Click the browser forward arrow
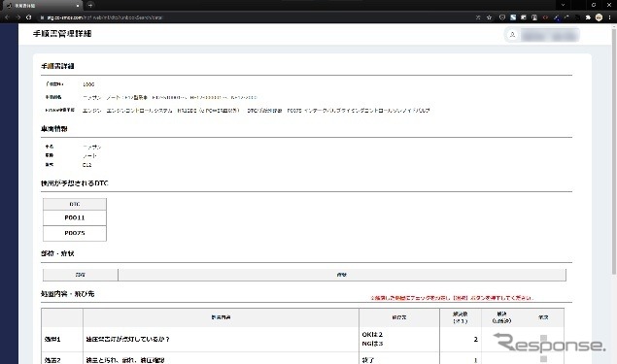Screen dimensions: 617x364 (17, 17)
